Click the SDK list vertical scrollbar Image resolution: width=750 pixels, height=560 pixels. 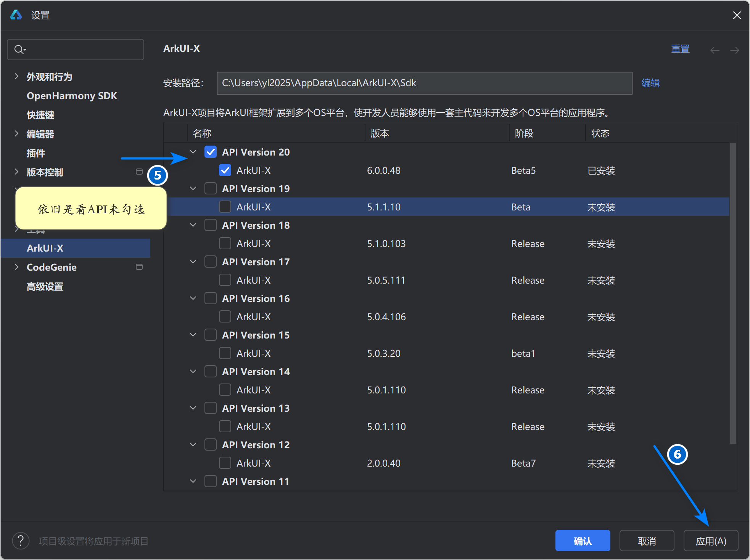pos(733,294)
